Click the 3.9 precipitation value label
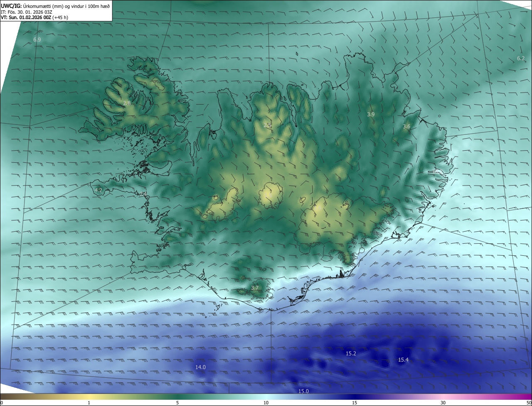Screen dimensions: 532x406 pyautogui.click(x=371, y=114)
